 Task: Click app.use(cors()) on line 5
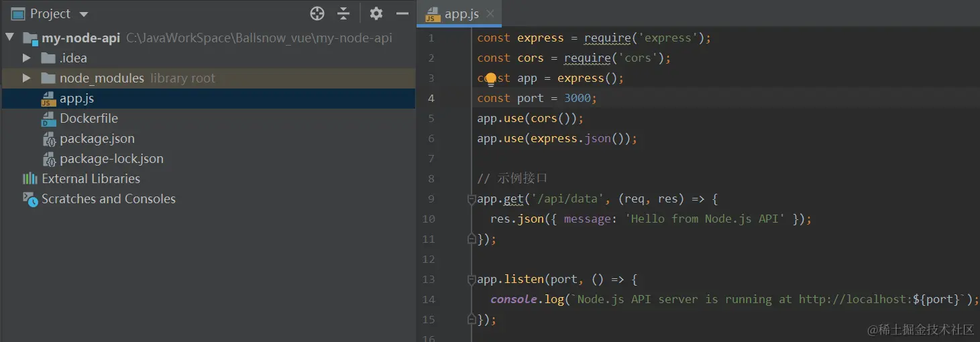click(x=530, y=119)
